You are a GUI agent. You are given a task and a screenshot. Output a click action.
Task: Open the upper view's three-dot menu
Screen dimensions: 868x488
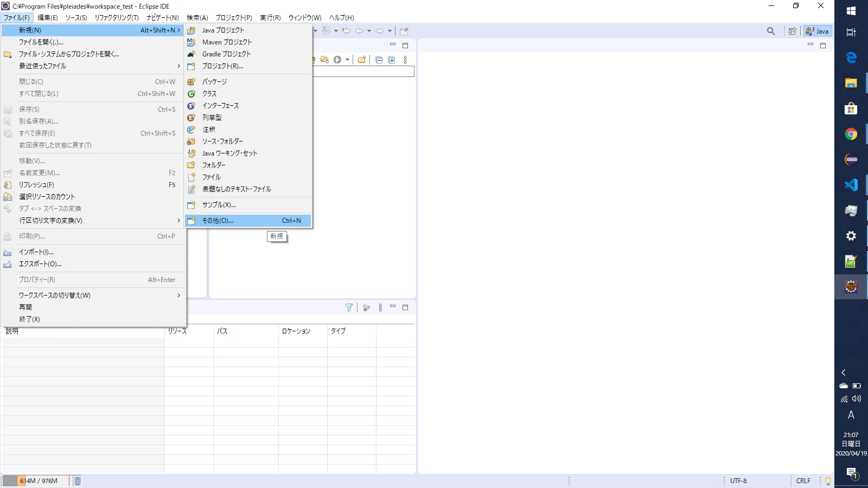pyautogui.click(x=405, y=60)
